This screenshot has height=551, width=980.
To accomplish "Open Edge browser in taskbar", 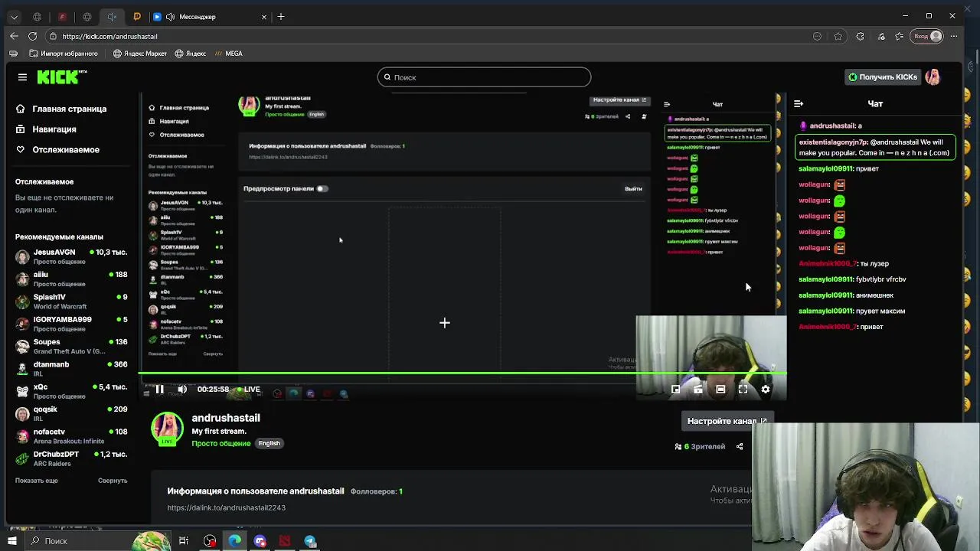I will [234, 541].
